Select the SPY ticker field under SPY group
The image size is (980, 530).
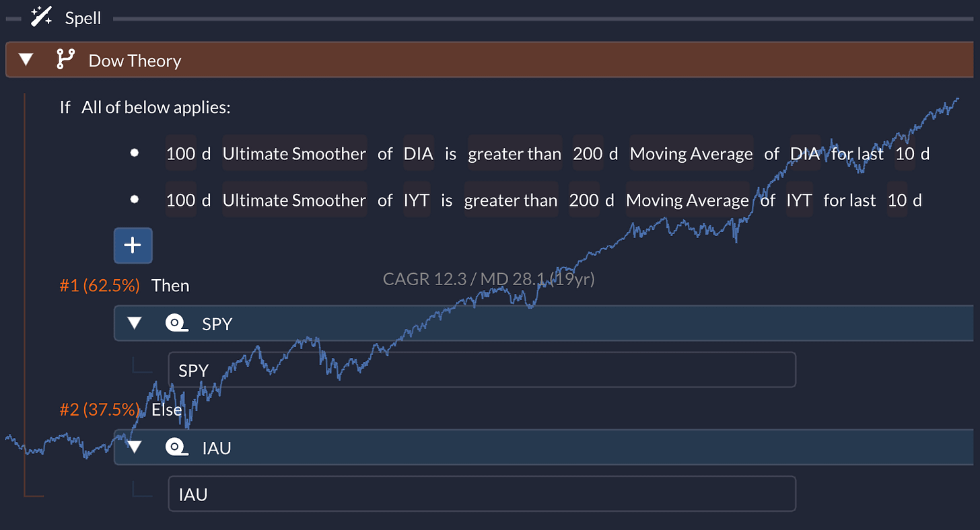pyautogui.click(x=482, y=369)
